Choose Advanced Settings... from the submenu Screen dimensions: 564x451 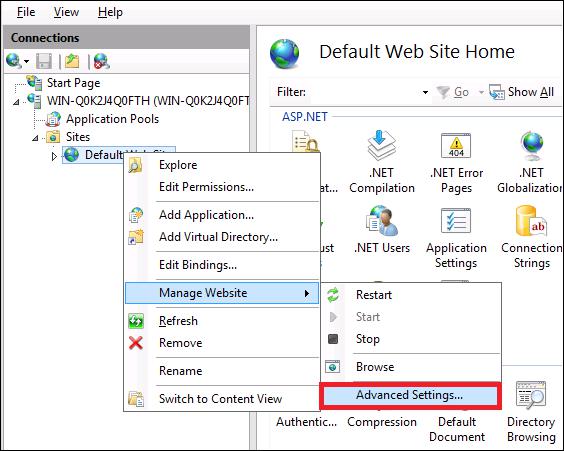(410, 395)
